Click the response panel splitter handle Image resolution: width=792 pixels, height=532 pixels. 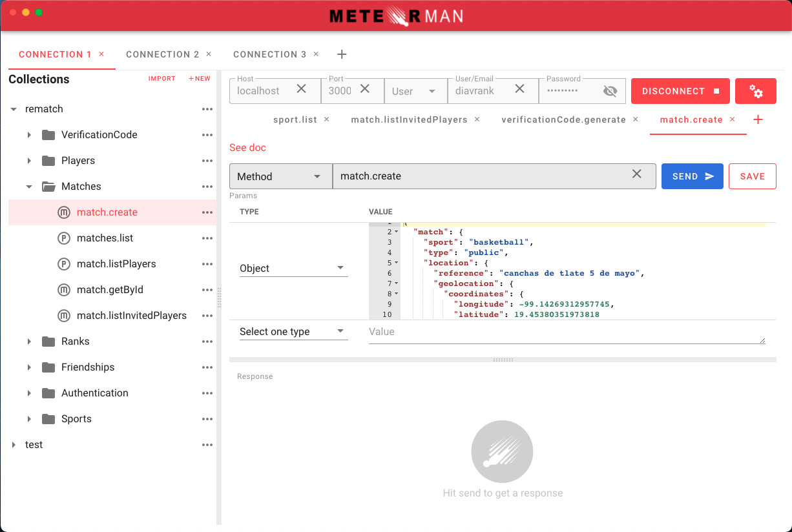pyautogui.click(x=503, y=360)
